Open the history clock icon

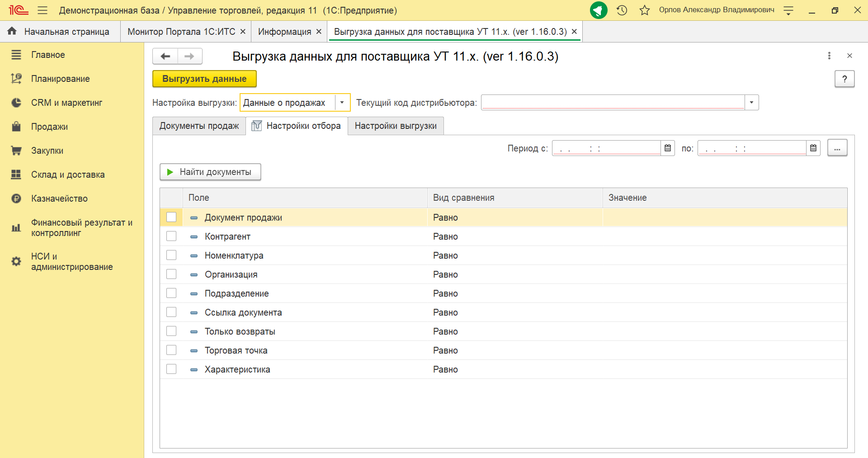(622, 10)
